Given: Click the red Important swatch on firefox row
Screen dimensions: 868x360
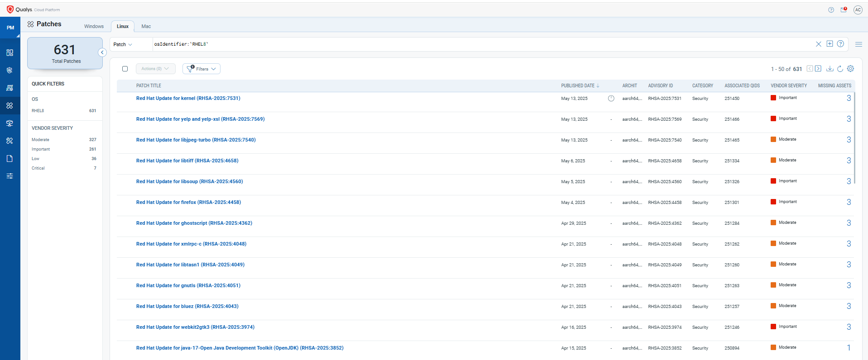Looking at the screenshot, I should [x=773, y=202].
